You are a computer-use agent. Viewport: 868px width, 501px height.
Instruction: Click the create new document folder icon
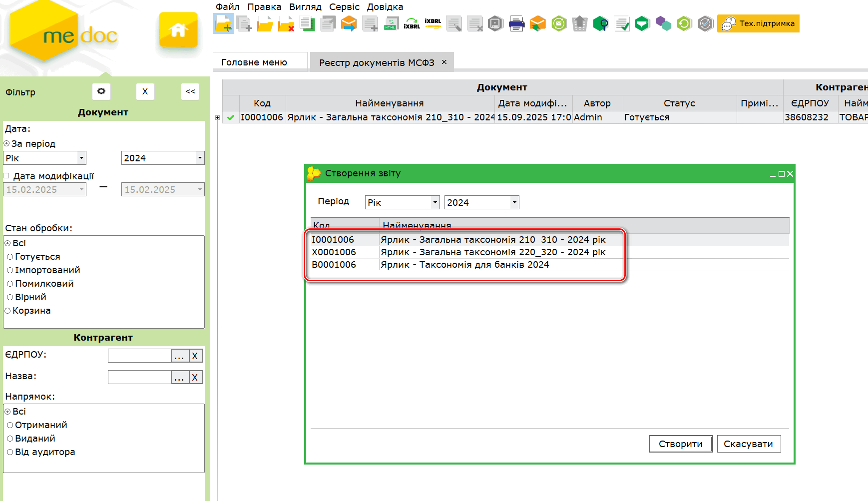coord(223,23)
